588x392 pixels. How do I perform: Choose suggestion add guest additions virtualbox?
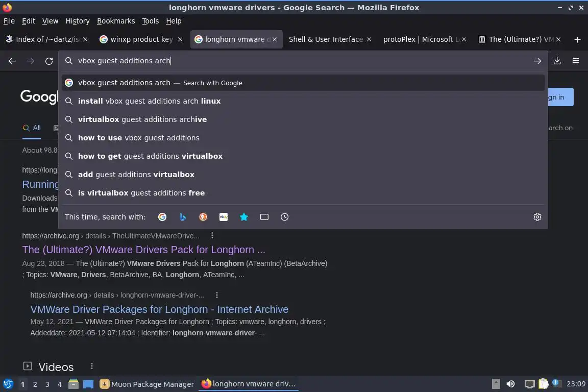pyautogui.click(x=303, y=175)
